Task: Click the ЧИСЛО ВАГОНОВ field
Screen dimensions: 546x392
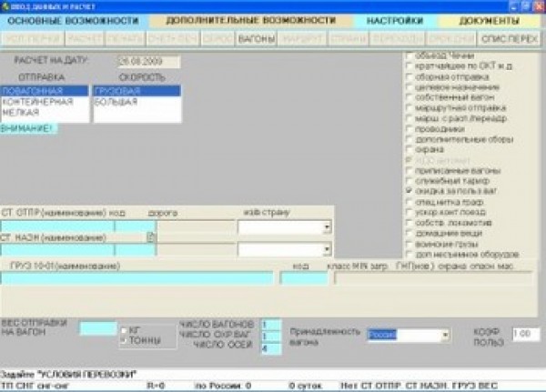Action: (271, 325)
